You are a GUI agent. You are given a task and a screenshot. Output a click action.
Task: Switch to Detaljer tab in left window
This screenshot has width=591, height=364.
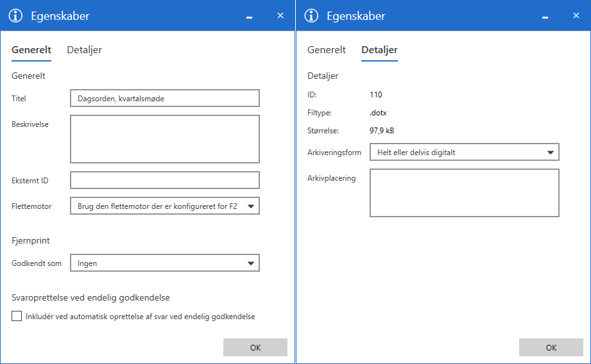click(x=85, y=50)
